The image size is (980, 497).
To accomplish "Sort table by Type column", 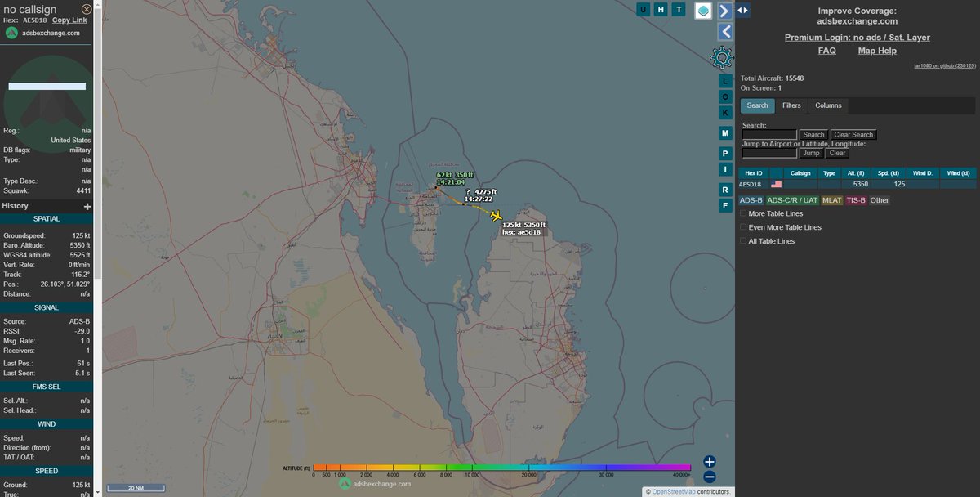I will (x=830, y=173).
